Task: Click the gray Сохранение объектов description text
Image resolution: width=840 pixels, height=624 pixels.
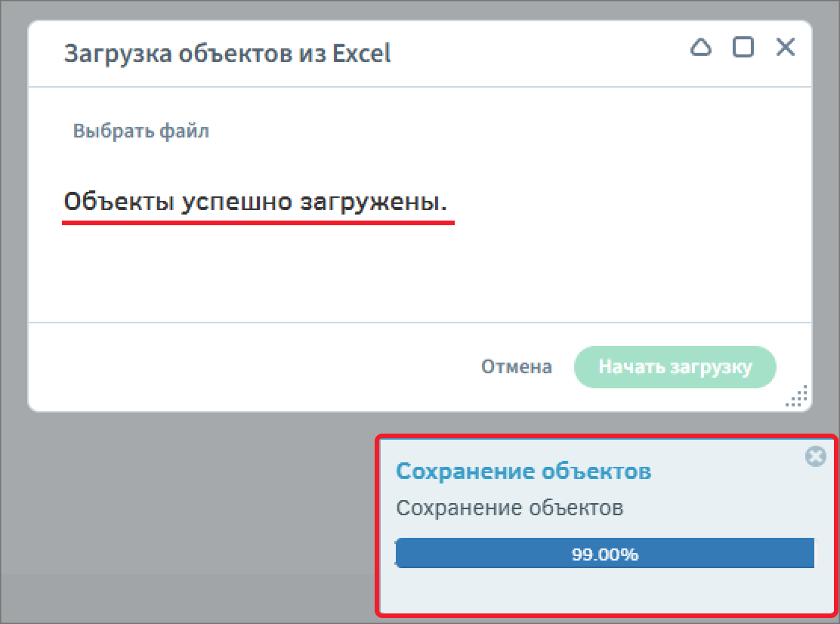Action: pyautogui.click(x=509, y=508)
